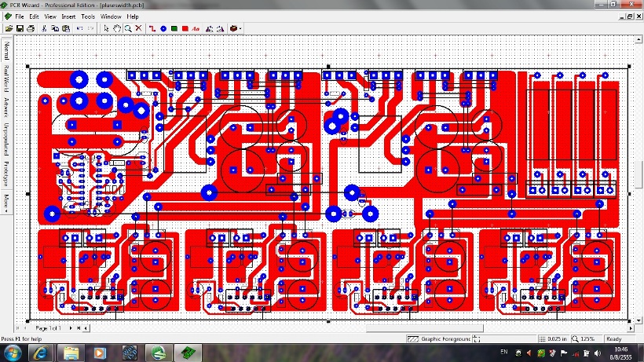Switch to Unpopulated view tab
Viewport: 644px width, 362px height.
tap(6, 138)
